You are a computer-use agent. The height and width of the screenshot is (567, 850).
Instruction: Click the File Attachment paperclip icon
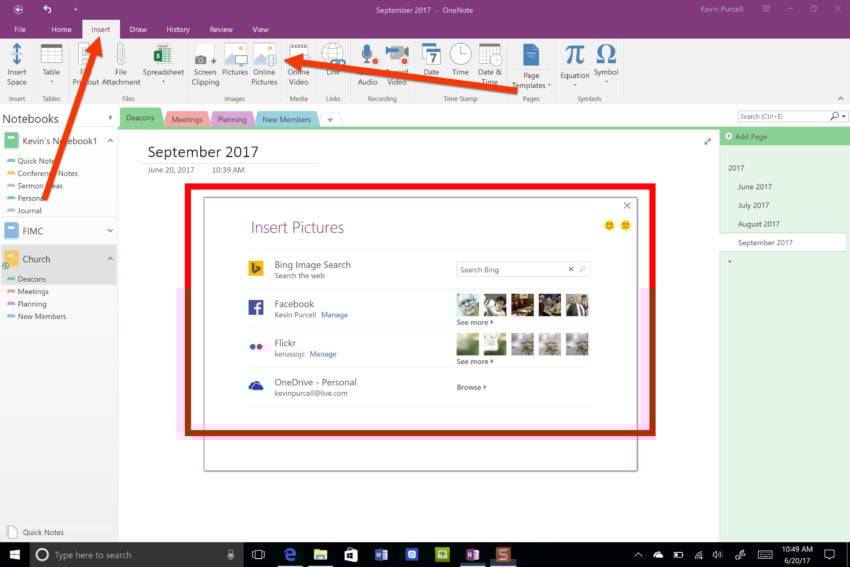click(121, 54)
